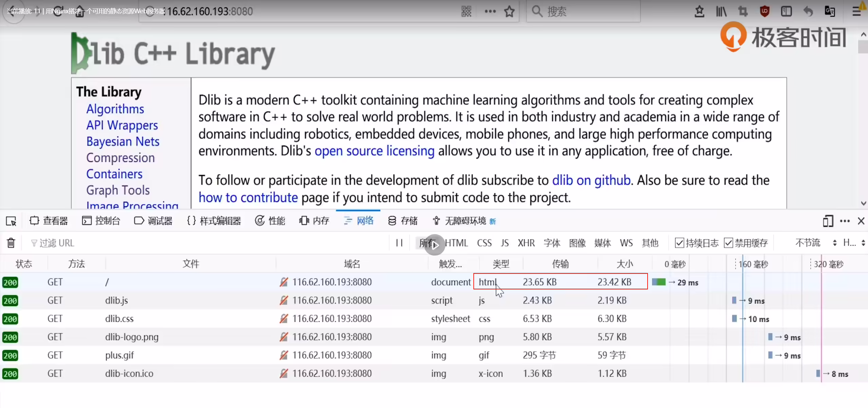Follow the open source licensing link
Screen dimensions: 868x408
[x=374, y=151]
